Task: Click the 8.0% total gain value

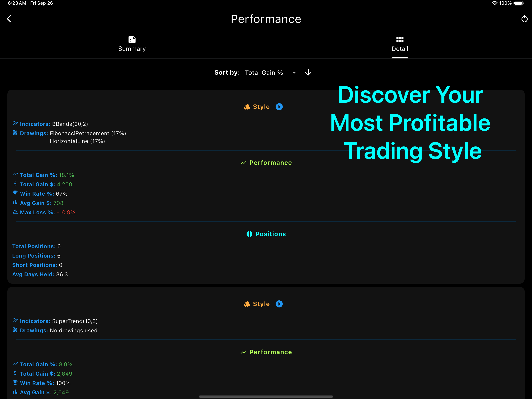Action: pyautogui.click(x=66, y=364)
